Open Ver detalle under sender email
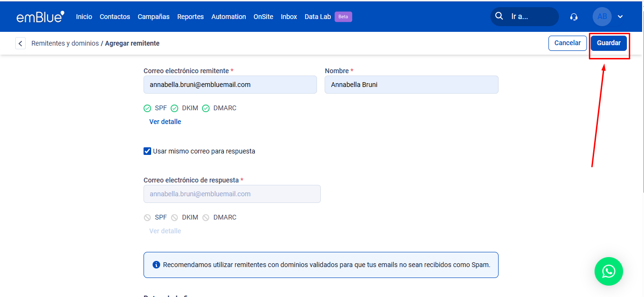This screenshot has height=297, width=644. (165, 122)
